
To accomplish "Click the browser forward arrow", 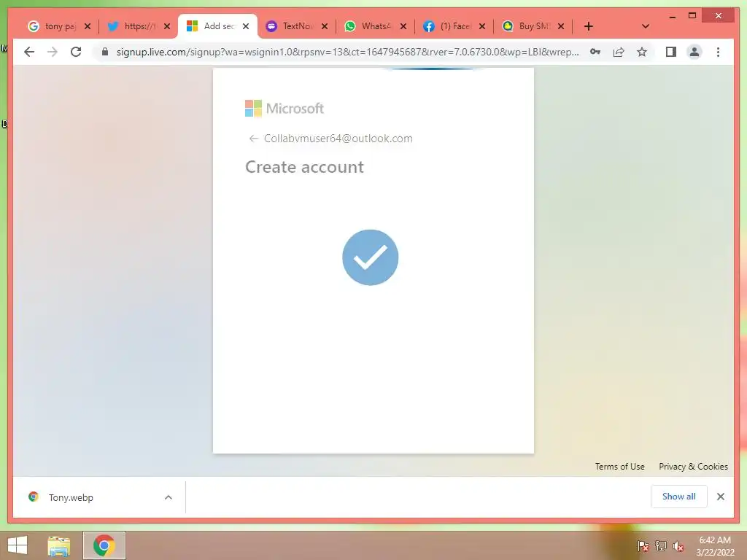I will (53, 52).
